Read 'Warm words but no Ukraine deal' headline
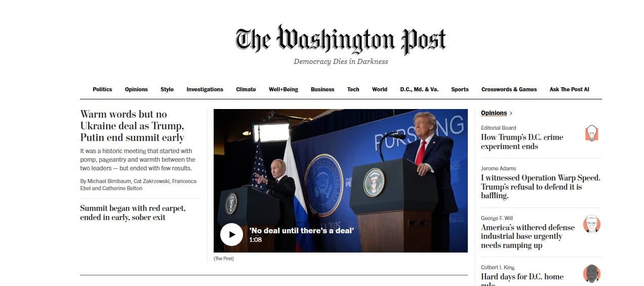The image size is (644, 286). pyautogui.click(x=132, y=126)
